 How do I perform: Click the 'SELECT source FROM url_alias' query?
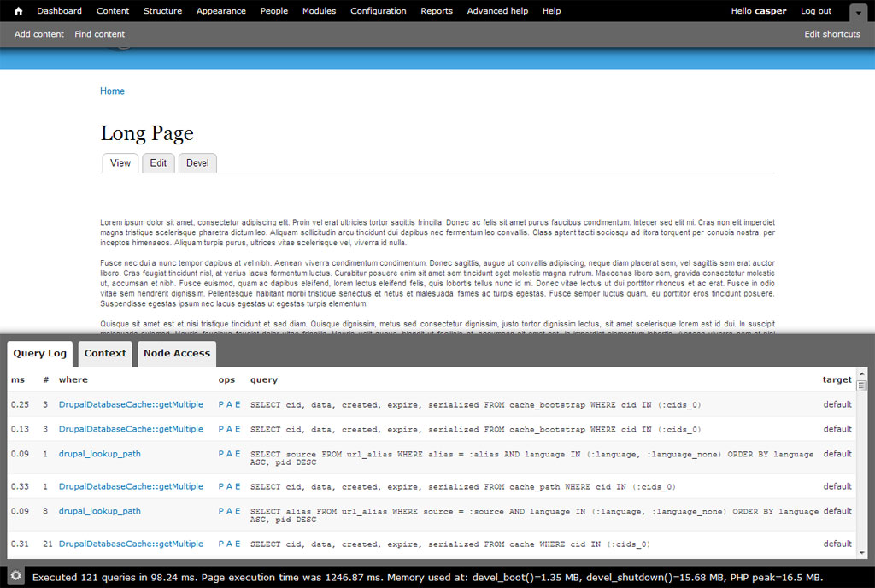point(531,458)
